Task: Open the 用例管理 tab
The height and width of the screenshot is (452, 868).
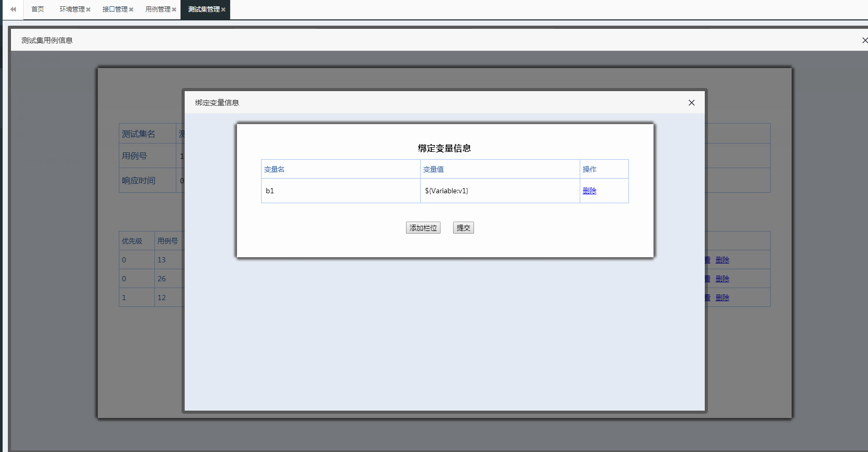Action: (158, 9)
